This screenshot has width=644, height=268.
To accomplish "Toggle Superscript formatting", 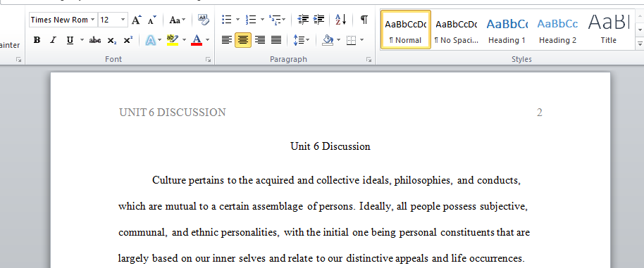I will (128, 40).
